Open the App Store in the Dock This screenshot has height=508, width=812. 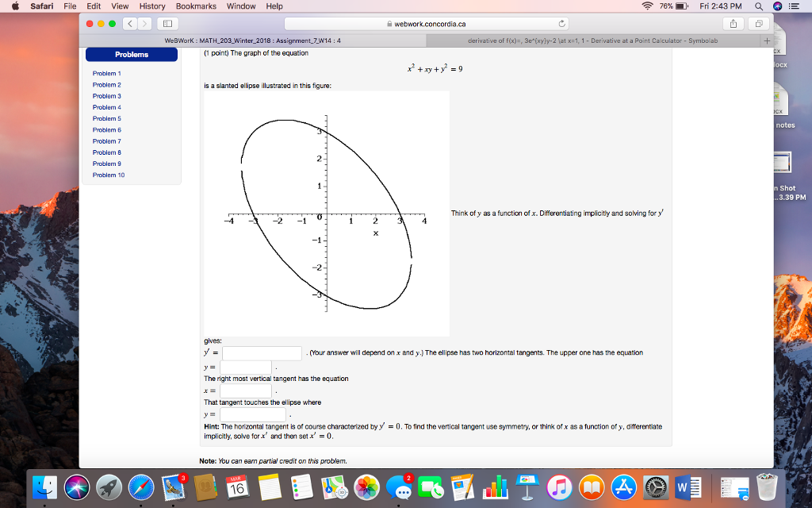625,486
